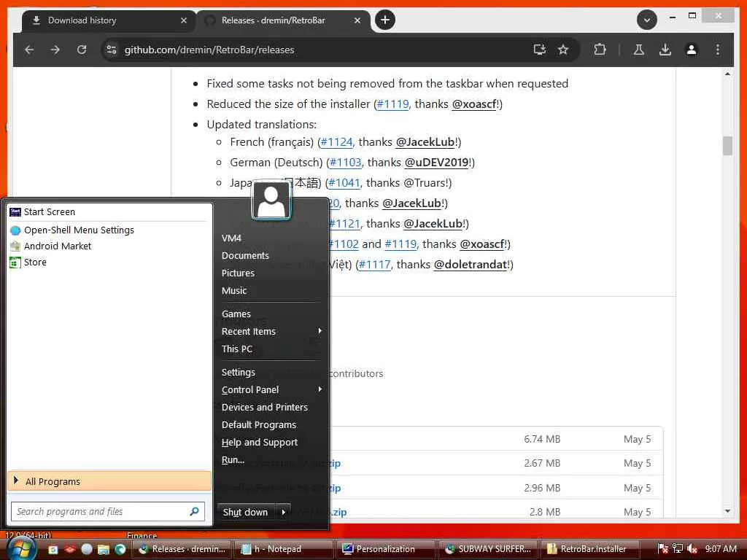The height and width of the screenshot is (560, 747).
Task: Open the network tray icon
Action: (x=678, y=548)
